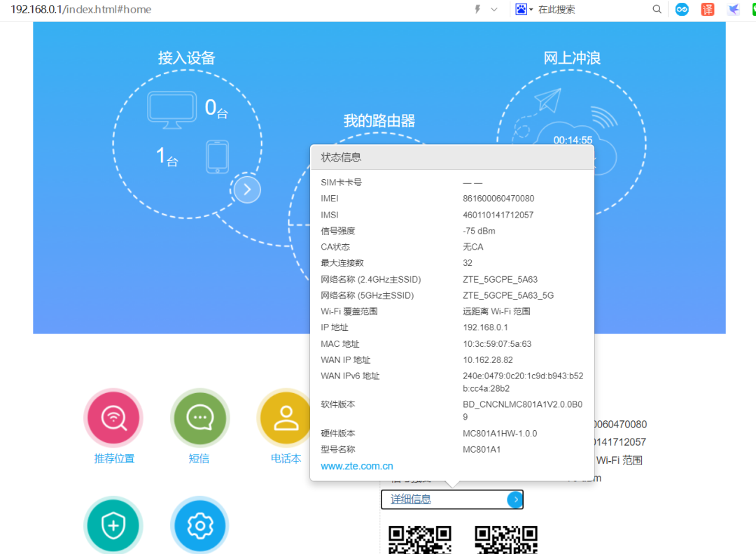Open the 短信 SMS icon

[x=199, y=418]
